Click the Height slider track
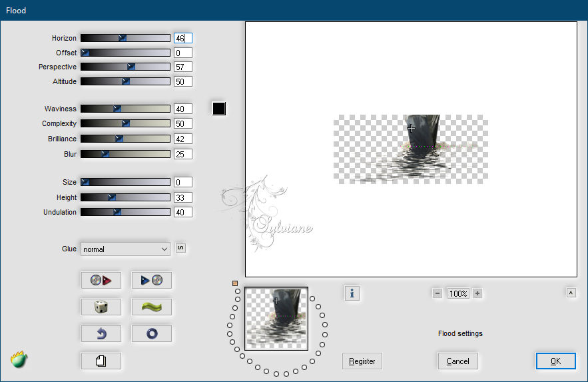Viewport: 588px width, 382px height. pos(125,197)
